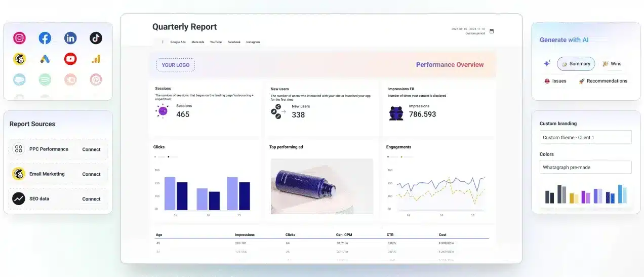Choose the TikTok source icon
The width and height of the screenshot is (644, 277).
(x=96, y=38)
